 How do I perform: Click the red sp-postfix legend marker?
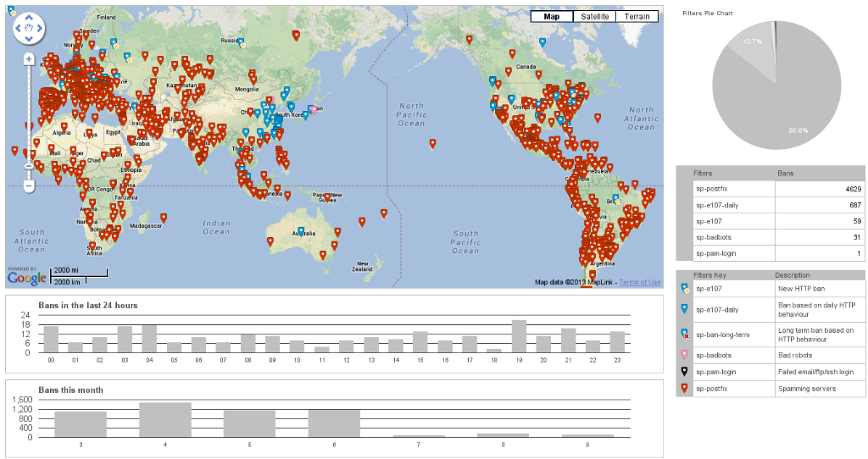(x=684, y=390)
